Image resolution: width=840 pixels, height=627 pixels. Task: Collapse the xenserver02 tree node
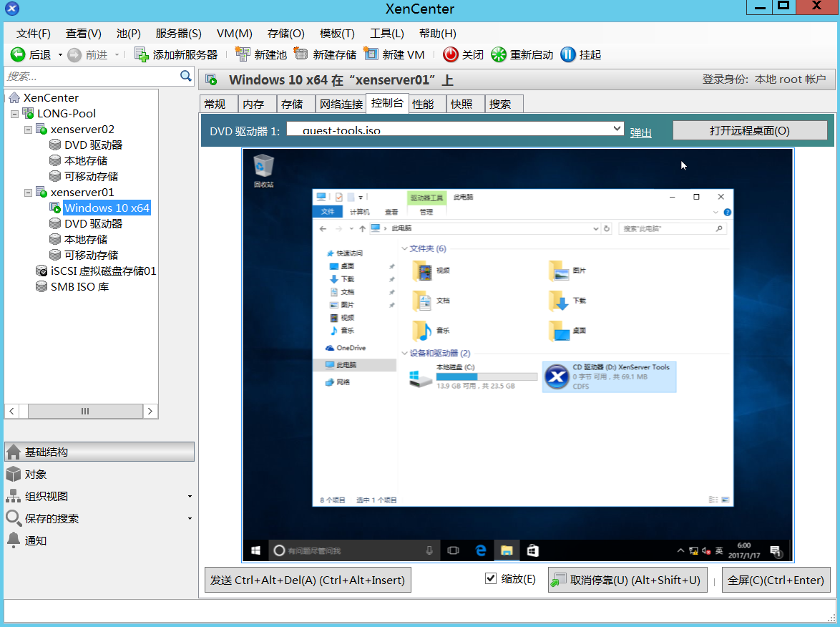tap(28, 130)
